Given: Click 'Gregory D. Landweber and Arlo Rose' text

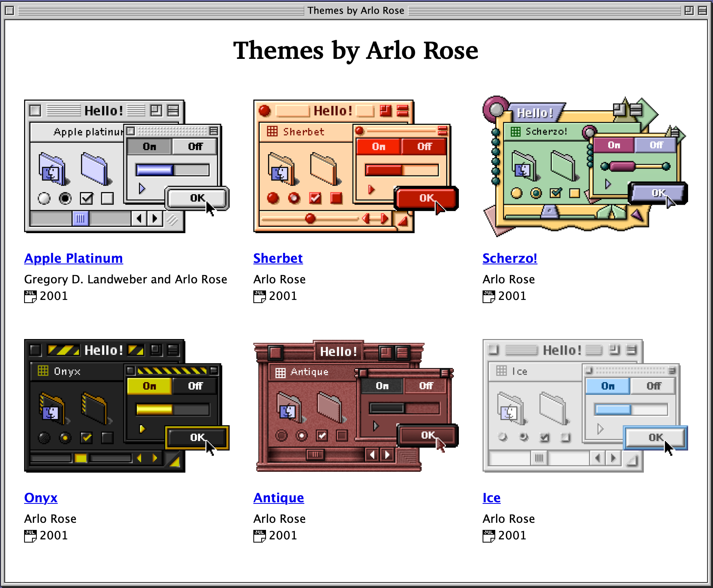Looking at the screenshot, I should coord(126,279).
